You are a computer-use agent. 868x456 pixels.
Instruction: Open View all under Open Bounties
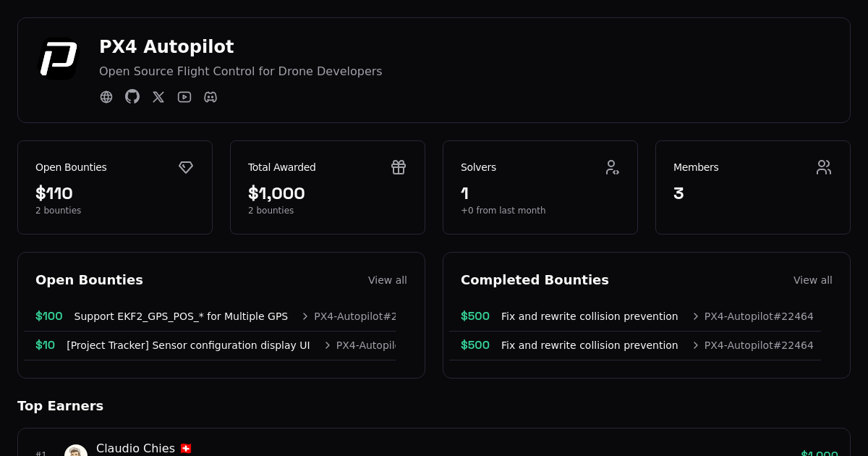coord(388,280)
